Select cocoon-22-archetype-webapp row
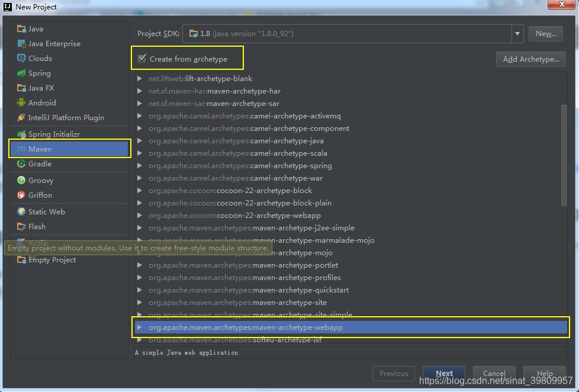This screenshot has width=579, height=392. point(351,215)
